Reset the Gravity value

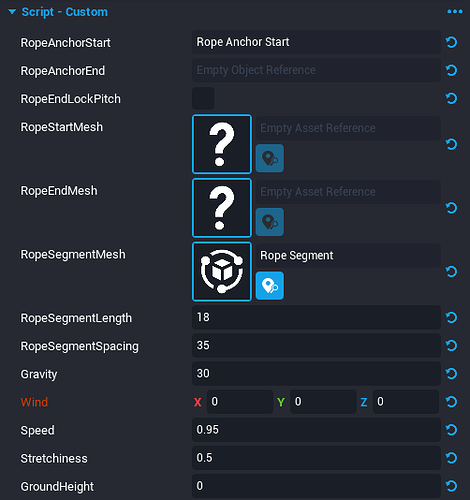(x=451, y=374)
